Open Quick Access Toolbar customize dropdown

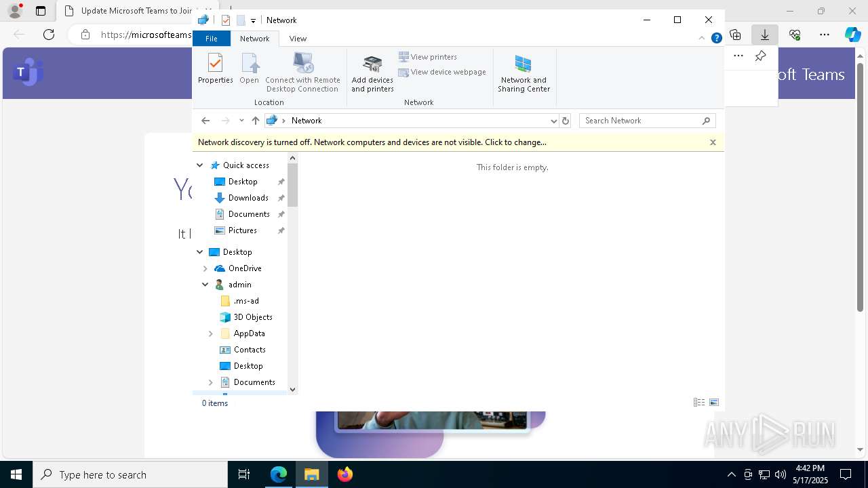coord(253,20)
